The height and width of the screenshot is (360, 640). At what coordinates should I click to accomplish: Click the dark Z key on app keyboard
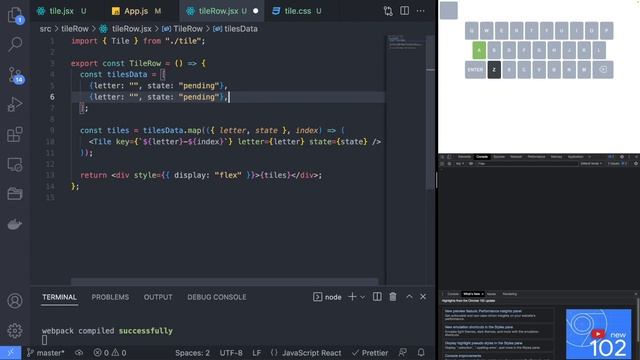pos(494,70)
